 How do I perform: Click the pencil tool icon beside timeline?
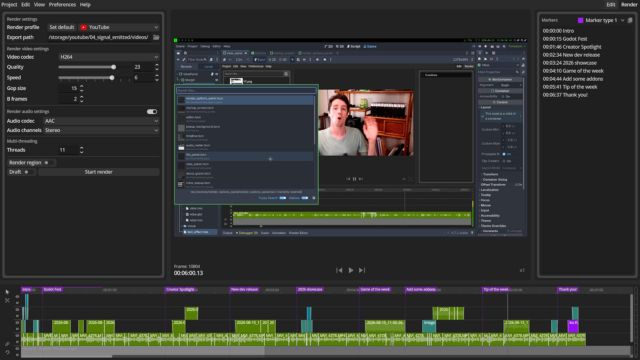pyautogui.click(x=7, y=344)
